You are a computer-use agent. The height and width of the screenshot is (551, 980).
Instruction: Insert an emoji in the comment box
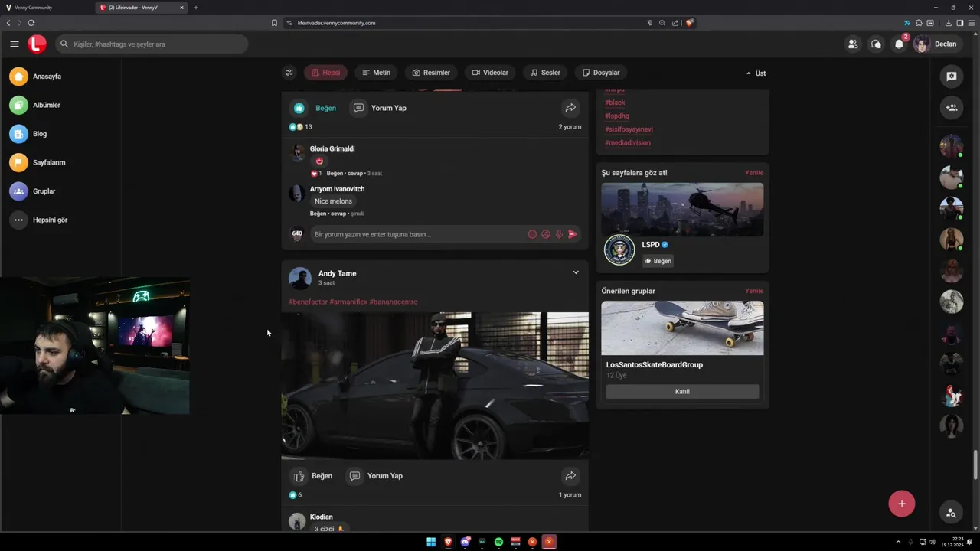(x=532, y=234)
